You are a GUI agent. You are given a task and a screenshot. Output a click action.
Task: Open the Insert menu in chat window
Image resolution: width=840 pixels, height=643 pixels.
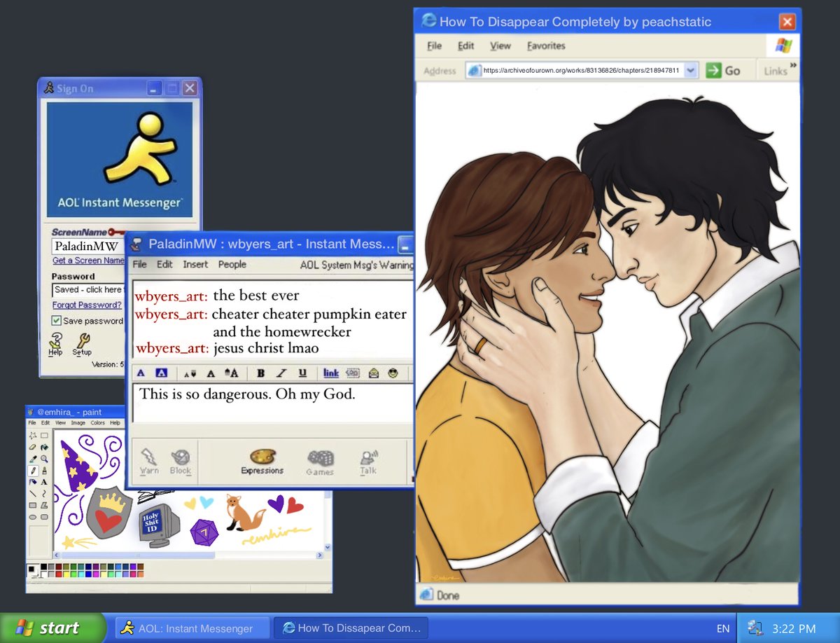point(195,264)
